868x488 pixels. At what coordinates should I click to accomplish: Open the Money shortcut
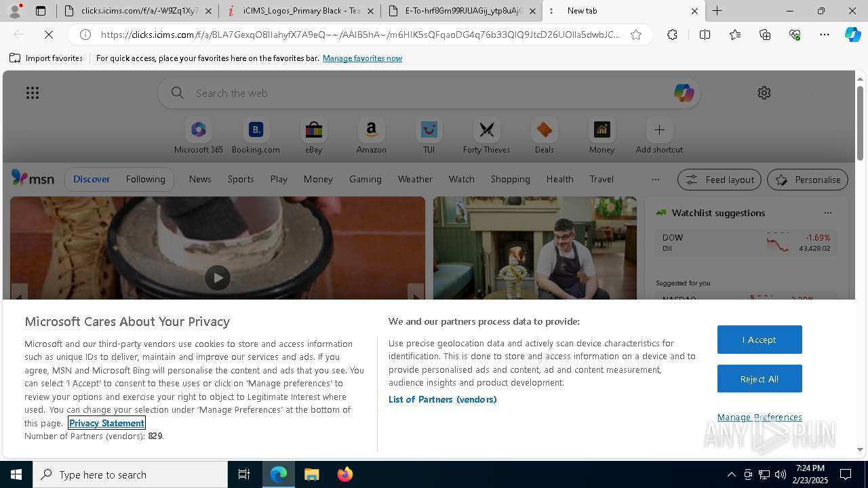pyautogui.click(x=601, y=136)
